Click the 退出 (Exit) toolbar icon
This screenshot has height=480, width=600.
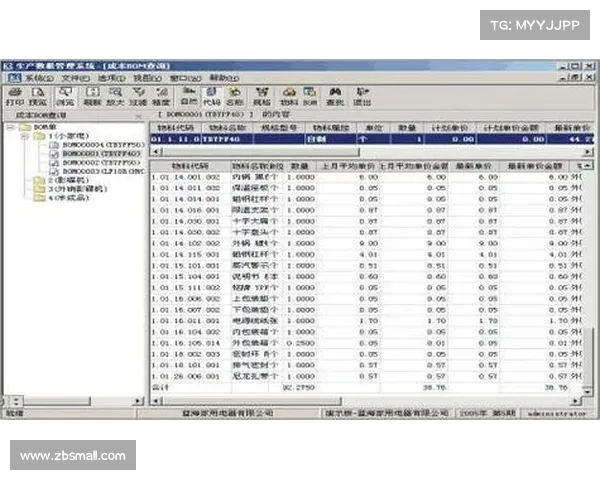coord(361,97)
